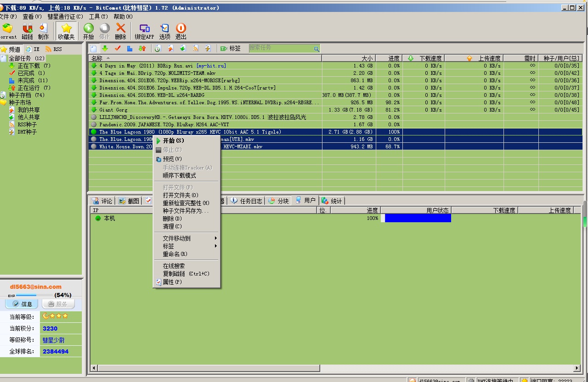Select RSS种子 tree item
Screen dimensions: 588x382
click(27, 124)
